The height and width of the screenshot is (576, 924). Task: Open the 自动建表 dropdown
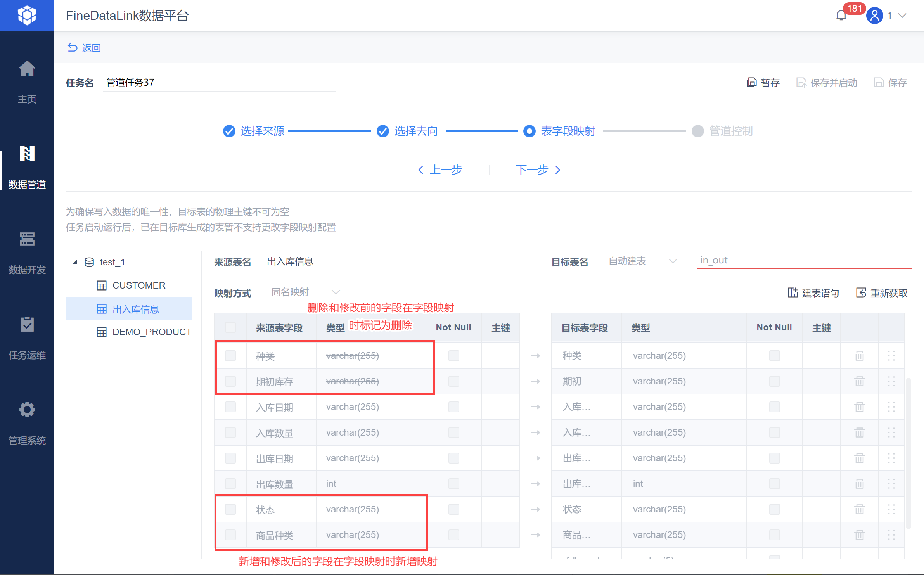tap(642, 261)
